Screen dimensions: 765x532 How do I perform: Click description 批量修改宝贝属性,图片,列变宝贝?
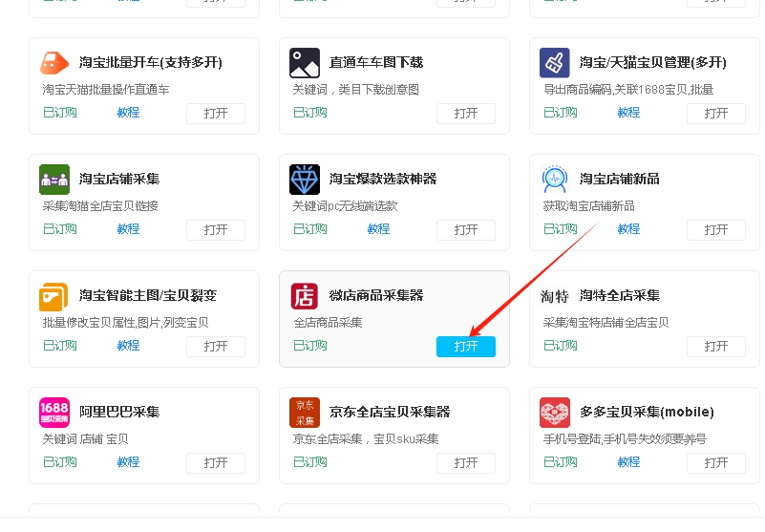tap(125, 323)
